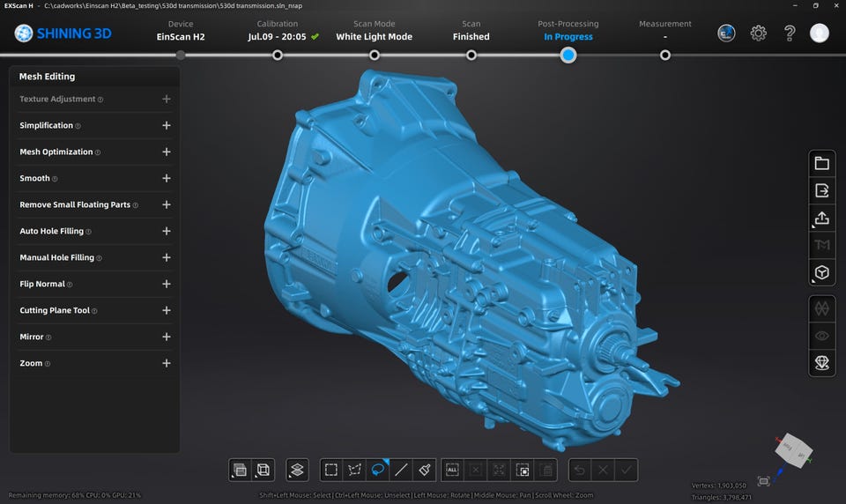
Task: Open the layers stack icon
Action: (x=297, y=470)
